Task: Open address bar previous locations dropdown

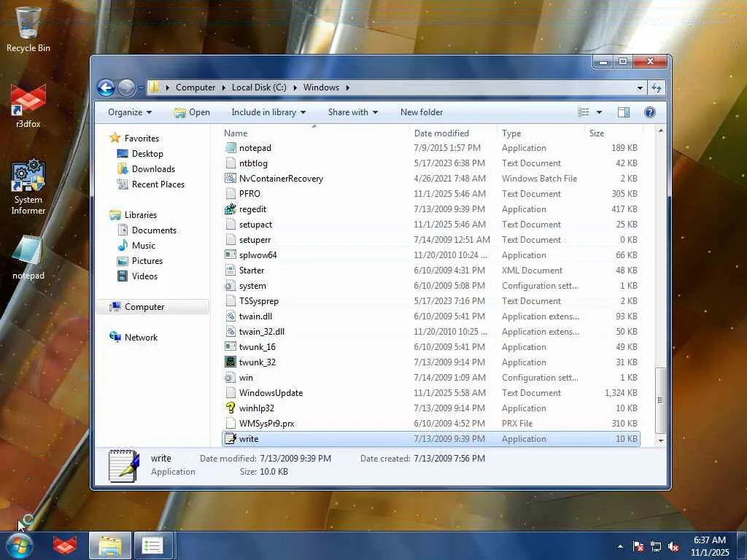Action: (640, 87)
